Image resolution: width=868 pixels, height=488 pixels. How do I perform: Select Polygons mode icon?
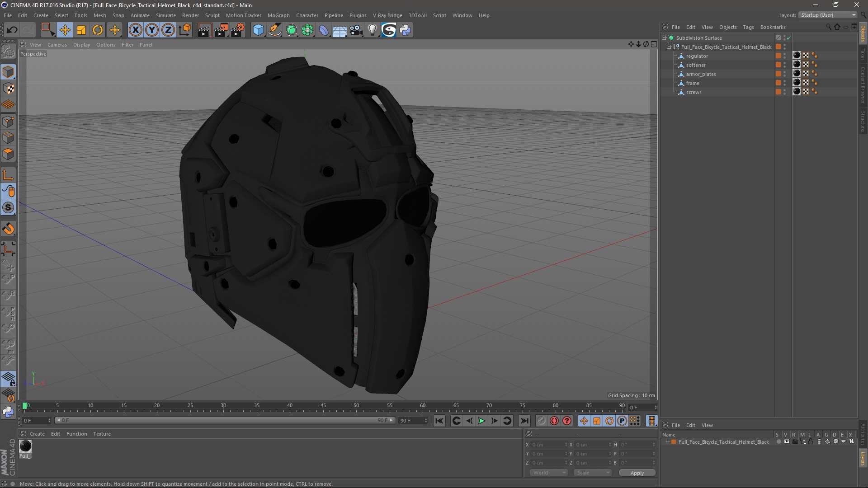click(x=8, y=154)
